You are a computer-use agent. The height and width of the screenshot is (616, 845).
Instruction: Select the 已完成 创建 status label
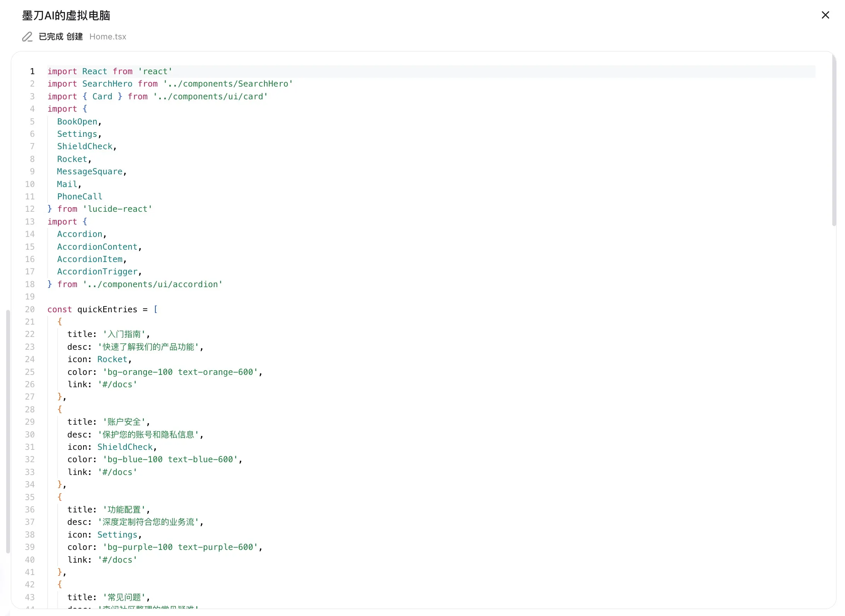61,37
